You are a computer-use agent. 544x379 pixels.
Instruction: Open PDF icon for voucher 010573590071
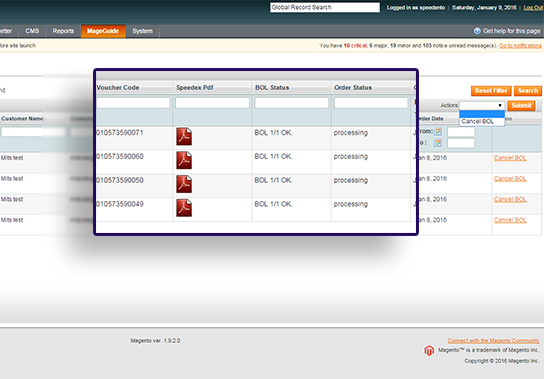pyautogui.click(x=184, y=136)
